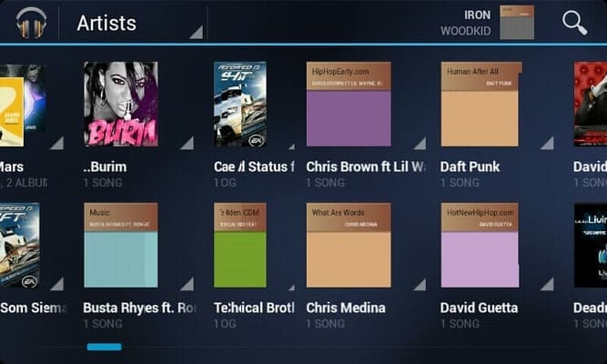Select the Daft Punk artist name
The width and height of the screenshot is (607, 364).
coord(470,167)
